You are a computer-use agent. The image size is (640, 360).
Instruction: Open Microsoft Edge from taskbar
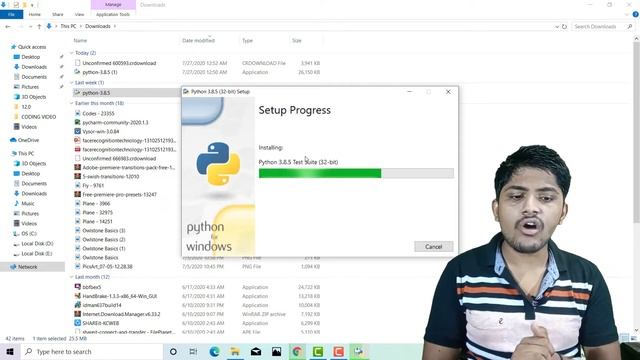[214, 351]
